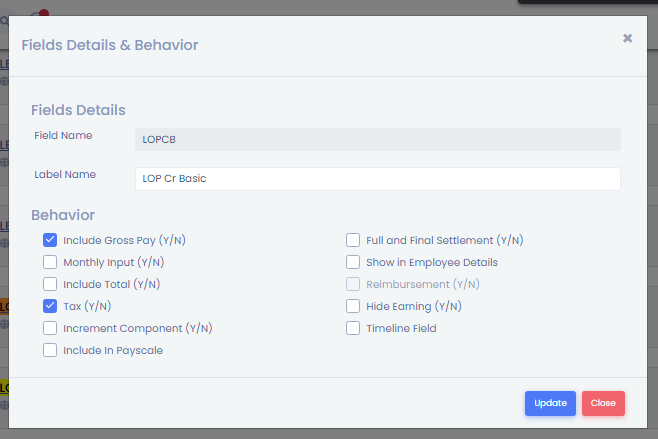Check Show in Employee Details
The width and height of the screenshot is (658, 439).
[x=353, y=262]
